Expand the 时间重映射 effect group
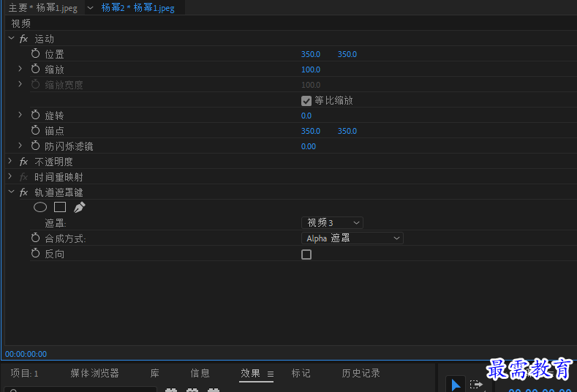This screenshot has width=577, height=392. coord(11,177)
